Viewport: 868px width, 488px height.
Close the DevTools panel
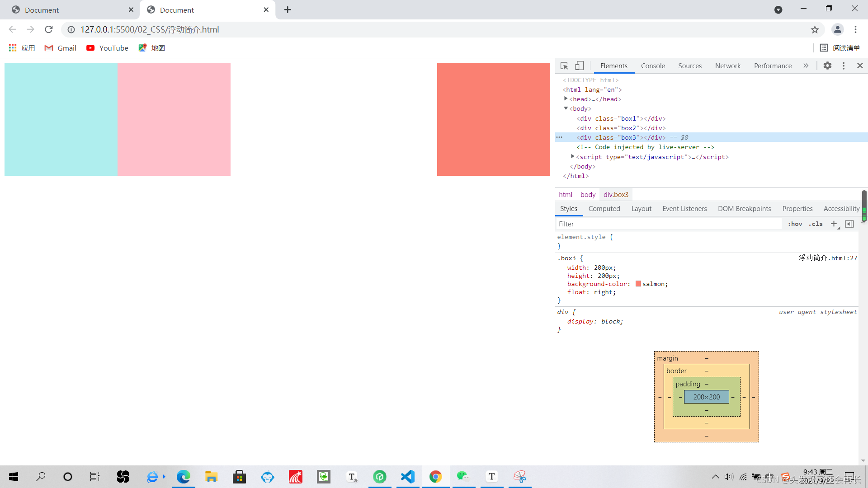click(860, 66)
